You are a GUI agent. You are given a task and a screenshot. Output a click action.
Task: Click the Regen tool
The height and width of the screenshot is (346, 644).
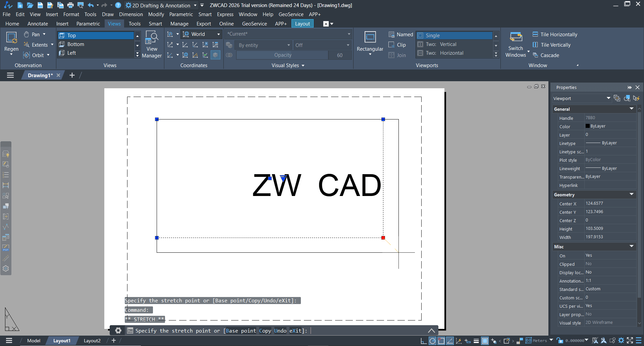click(x=11, y=44)
